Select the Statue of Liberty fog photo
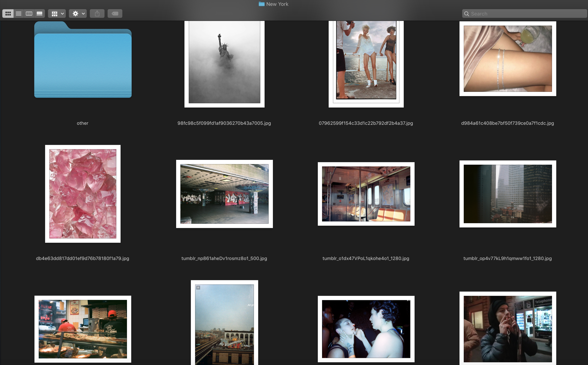The width and height of the screenshot is (588, 365). [x=224, y=64]
